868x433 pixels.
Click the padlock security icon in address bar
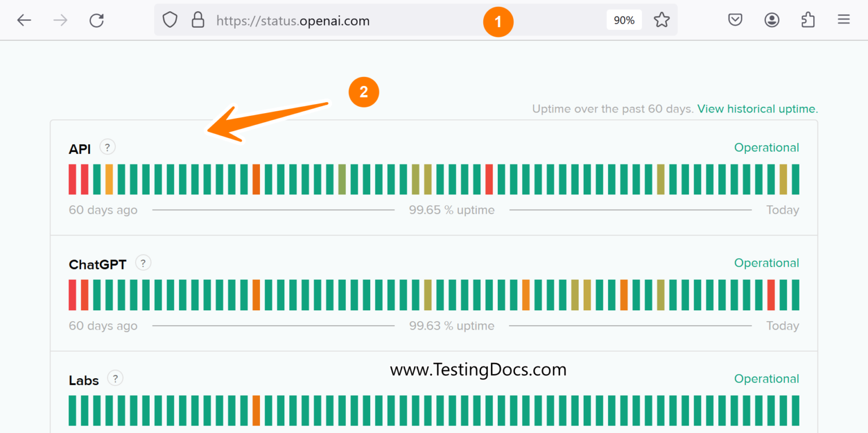(x=198, y=20)
